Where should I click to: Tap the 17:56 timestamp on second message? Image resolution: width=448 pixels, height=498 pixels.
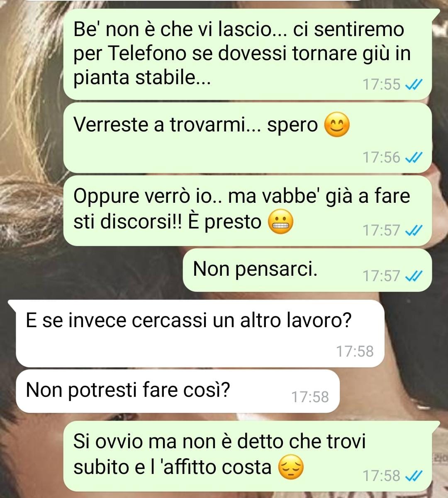click(x=382, y=158)
